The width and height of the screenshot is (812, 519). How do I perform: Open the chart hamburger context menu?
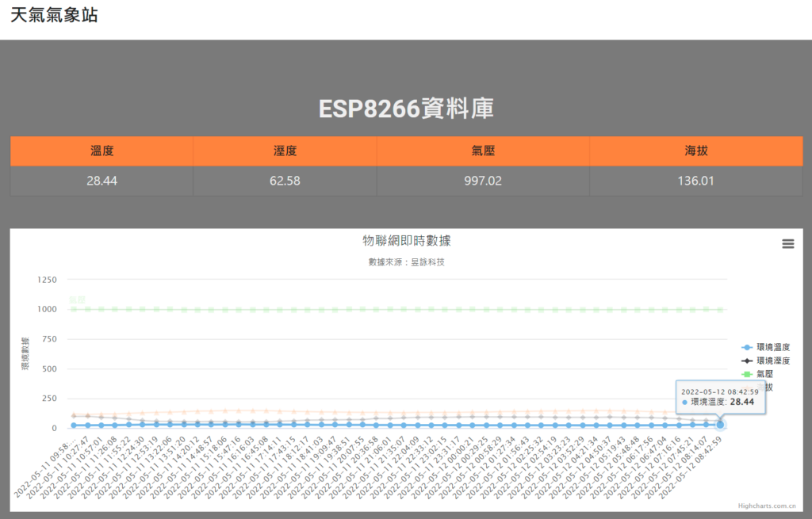click(787, 244)
